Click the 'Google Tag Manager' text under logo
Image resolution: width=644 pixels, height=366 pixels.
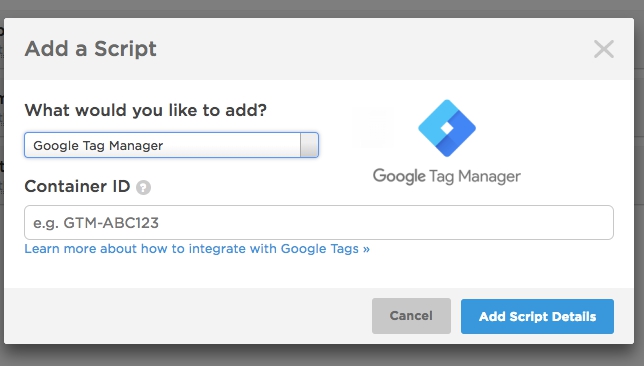(x=446, y=177)
